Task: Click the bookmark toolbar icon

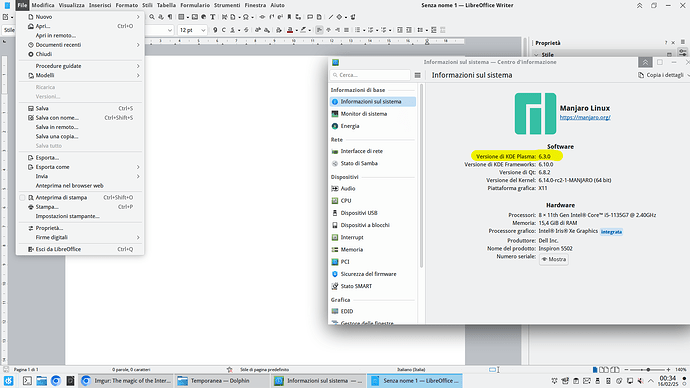Action: [290, 17]
